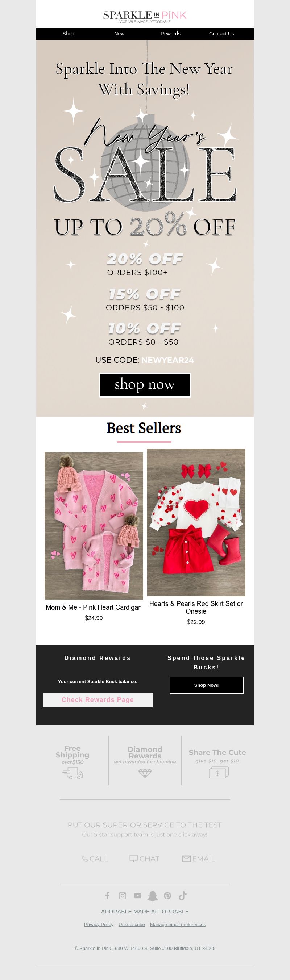Open the Pinterest social icon

point(167,896)
